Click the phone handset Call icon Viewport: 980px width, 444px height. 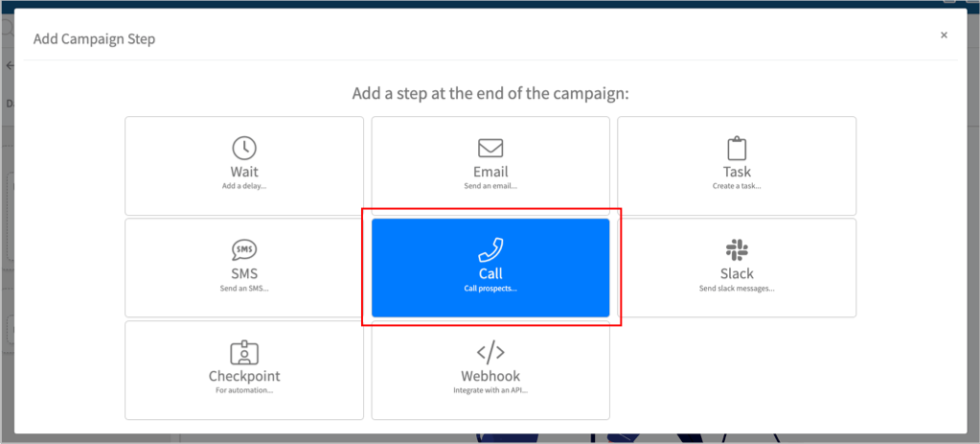(x=490, y=250)
